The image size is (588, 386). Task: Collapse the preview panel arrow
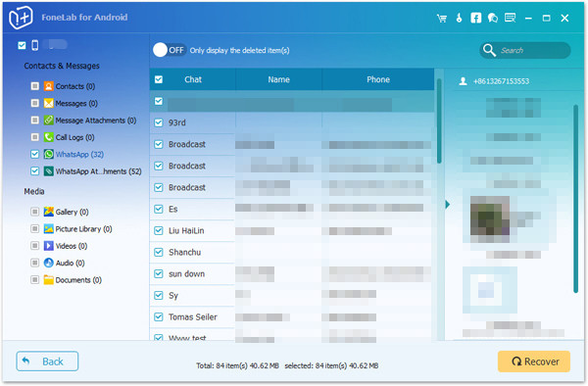pos(448,205)
